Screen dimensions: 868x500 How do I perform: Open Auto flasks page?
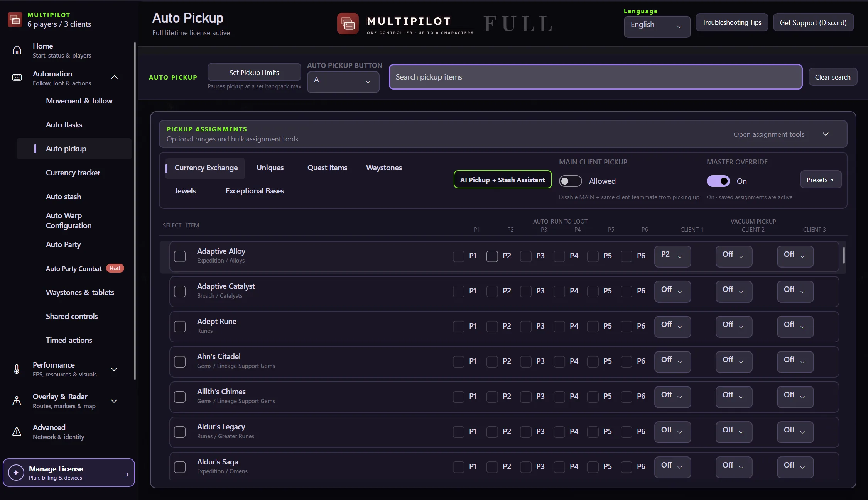tap(64, 125)
